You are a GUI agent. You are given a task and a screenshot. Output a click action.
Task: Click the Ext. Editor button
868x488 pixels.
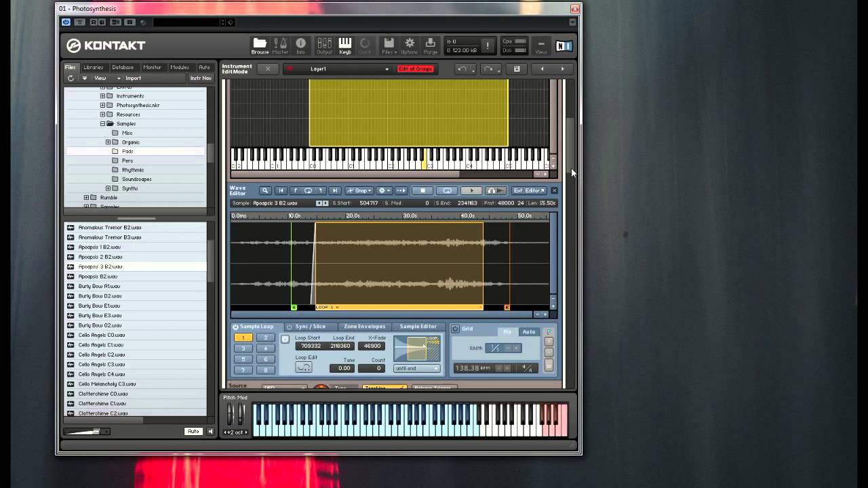pos(529,190)
